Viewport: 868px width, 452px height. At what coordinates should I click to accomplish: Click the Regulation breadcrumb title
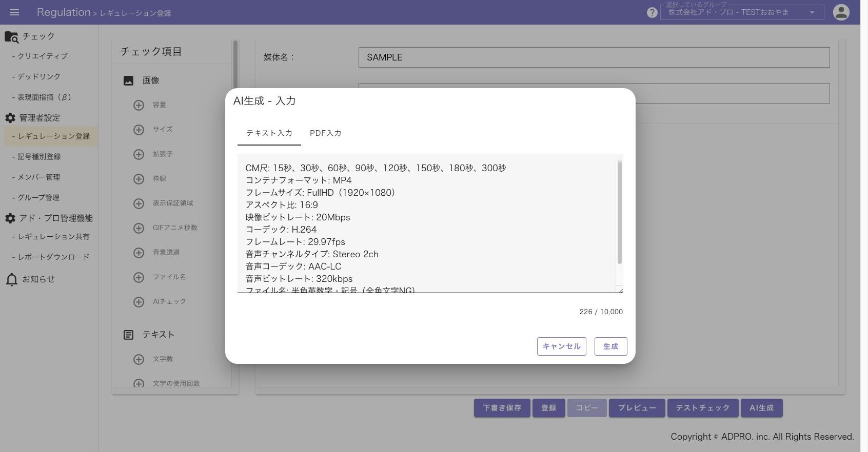[x=64, y=12]
